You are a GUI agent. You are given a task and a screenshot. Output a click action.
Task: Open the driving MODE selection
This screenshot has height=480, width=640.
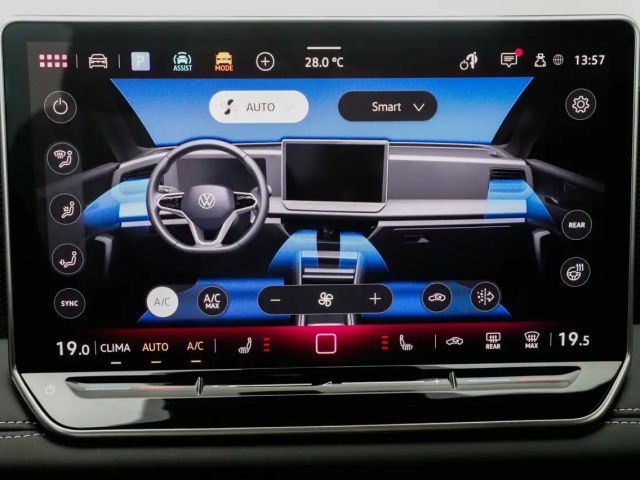click(x=224, y=61)
